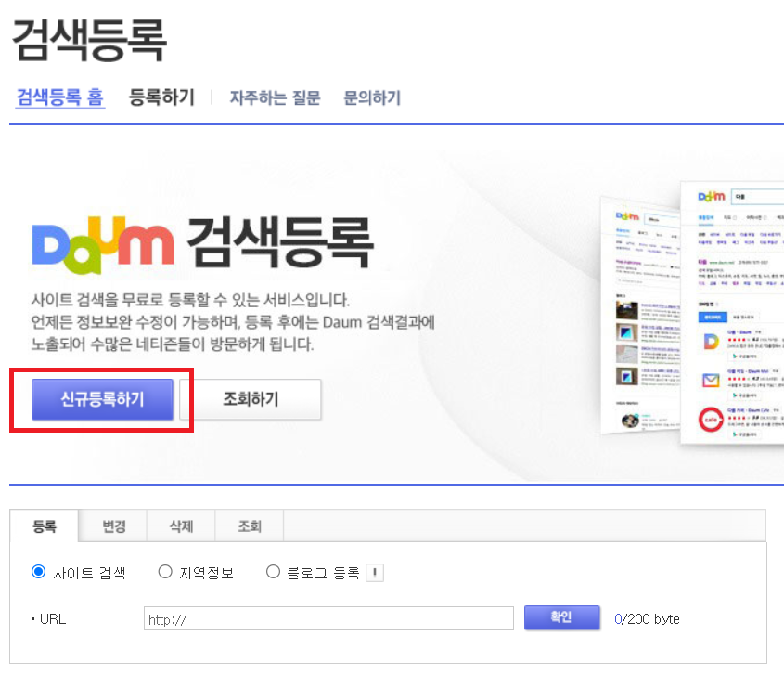The height and width of the screenshot is (674, 784).
Task: Select 사이트 검색 radio button
Action: 38,572
